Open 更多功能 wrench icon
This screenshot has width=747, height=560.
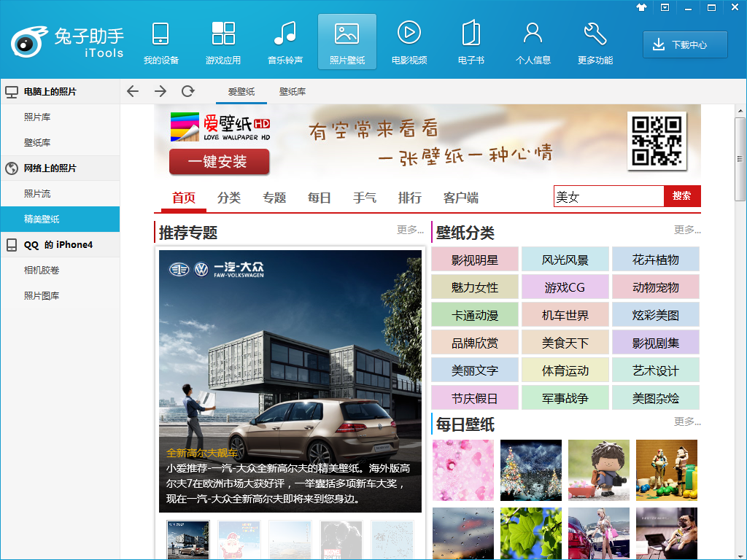pos(595,42)
